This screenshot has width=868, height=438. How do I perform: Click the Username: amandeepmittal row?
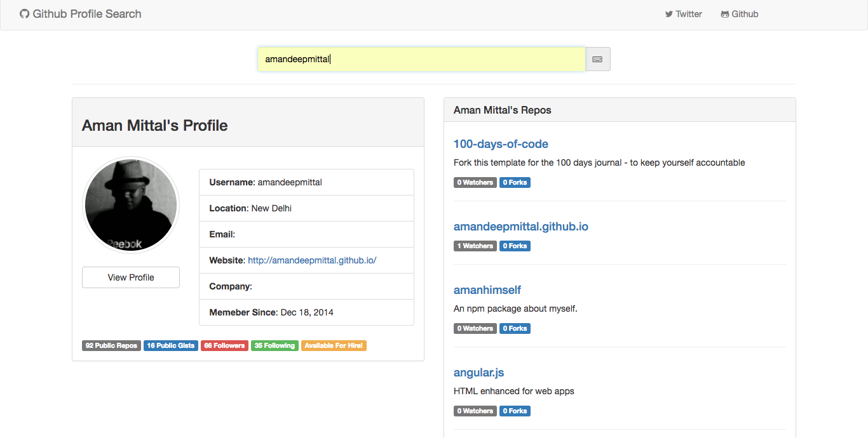pyautogui.click(x=306, y=182)
